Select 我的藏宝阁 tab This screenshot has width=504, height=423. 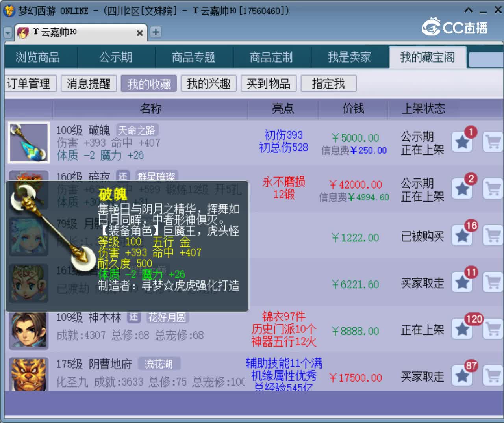tap(428, 57)
